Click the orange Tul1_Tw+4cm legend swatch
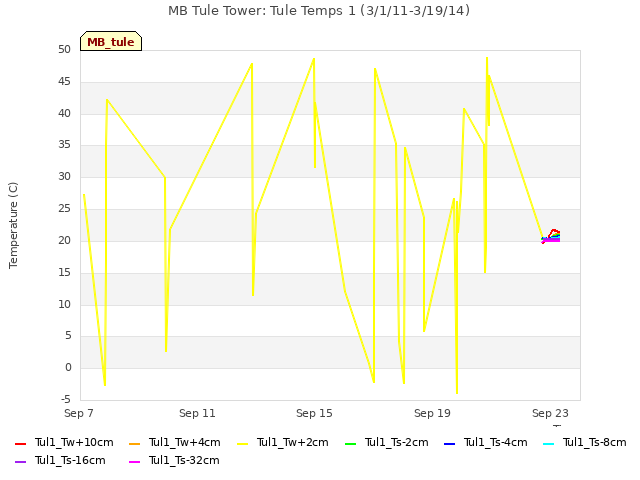This screenshot has height=480, width=640. point(134,444)
